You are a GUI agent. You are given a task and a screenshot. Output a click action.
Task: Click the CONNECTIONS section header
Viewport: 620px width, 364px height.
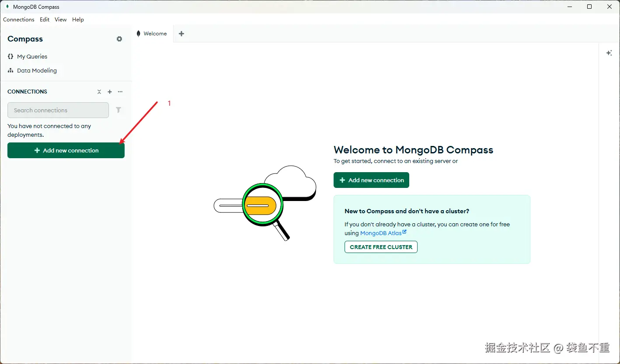point(27,92)
